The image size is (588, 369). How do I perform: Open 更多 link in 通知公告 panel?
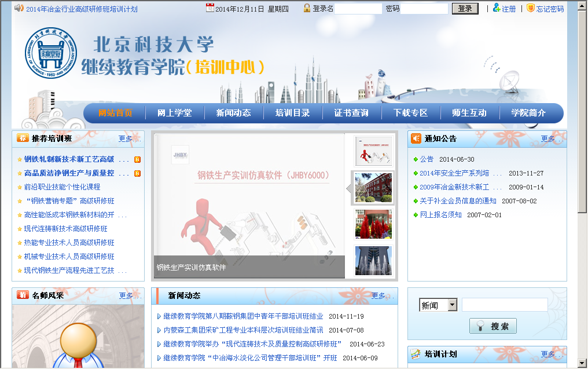click(552, 139)
